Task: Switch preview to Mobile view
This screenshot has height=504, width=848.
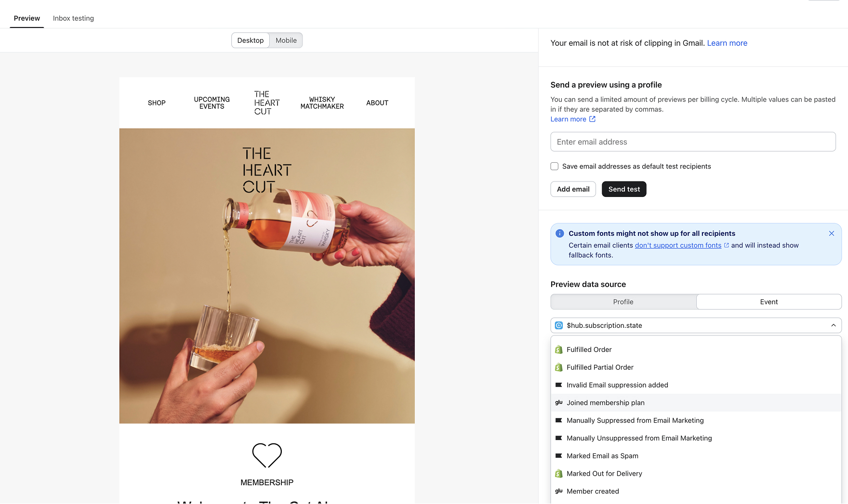Action: point(286,40)
